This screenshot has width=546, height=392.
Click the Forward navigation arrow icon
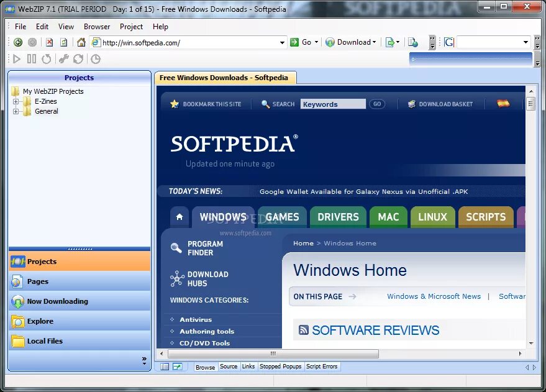point(32,42)
